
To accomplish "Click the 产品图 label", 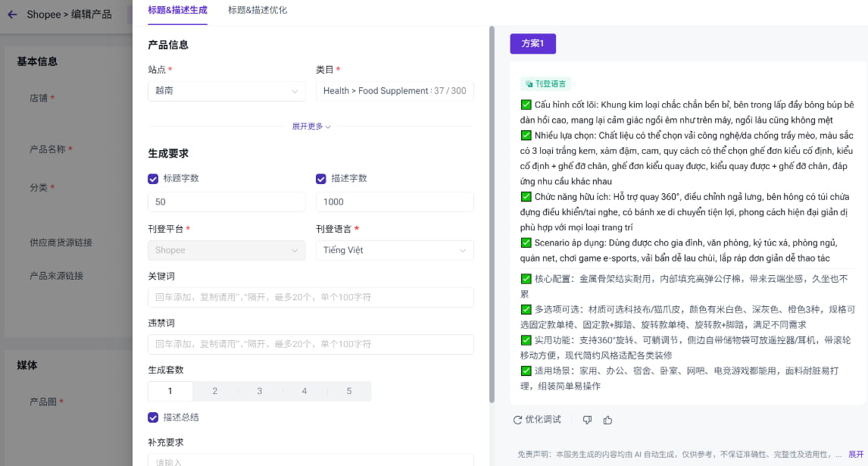I will coord(43,402).
